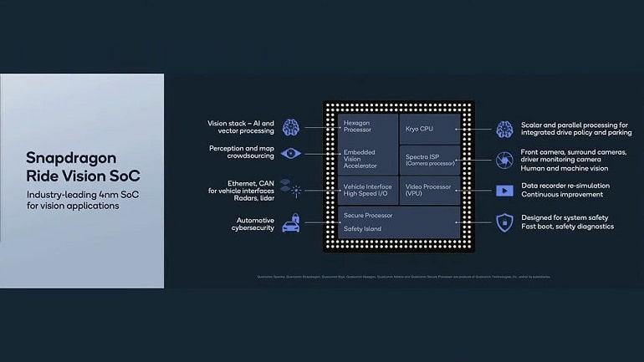This screenshot has height=362, width=644.
Task: Click the Industry-leading 4nm SoC subtitle
Action: point(83,201)
